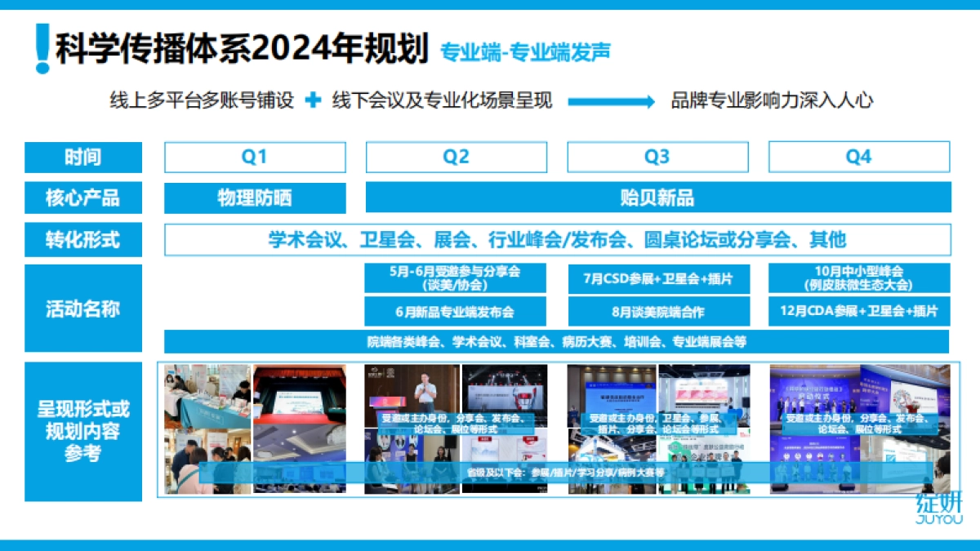Viewport: 980px width, 551px height.
Task: Click the 院端各类峰会 blue banner bar
Action: click(559, 342)
